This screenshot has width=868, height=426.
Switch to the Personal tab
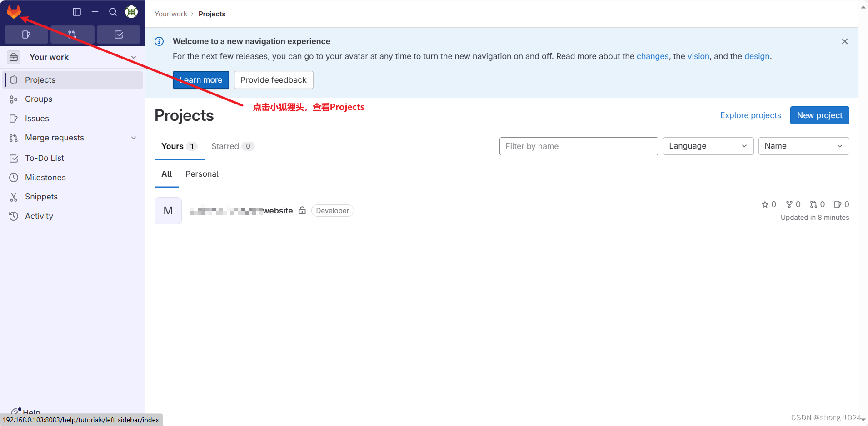(202, 174)
